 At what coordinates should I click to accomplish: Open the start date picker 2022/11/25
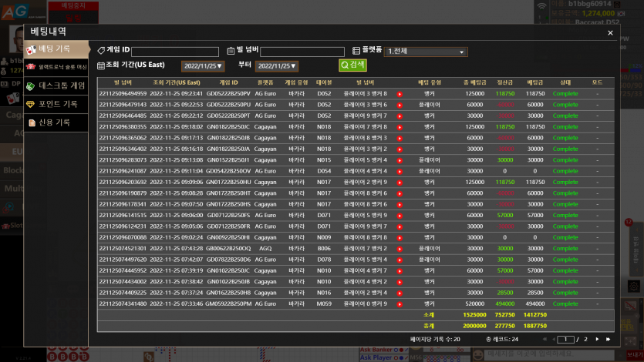203,66
